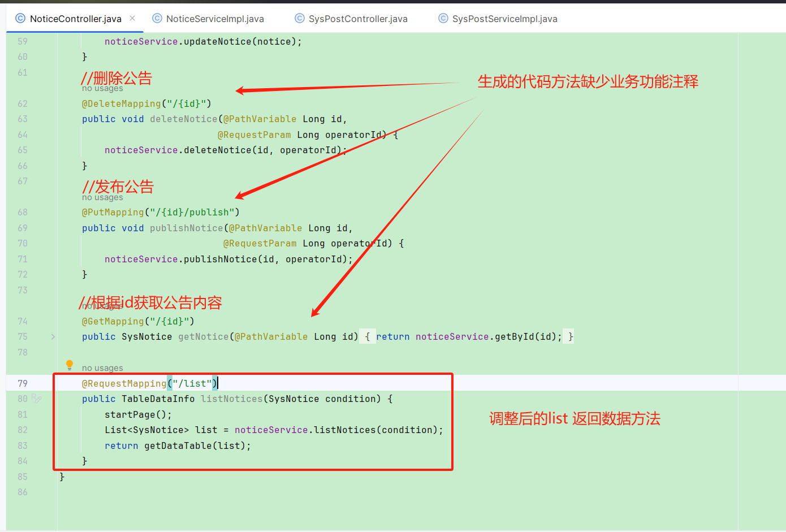Click startPage() call at line 81

(x=138, y=414)
